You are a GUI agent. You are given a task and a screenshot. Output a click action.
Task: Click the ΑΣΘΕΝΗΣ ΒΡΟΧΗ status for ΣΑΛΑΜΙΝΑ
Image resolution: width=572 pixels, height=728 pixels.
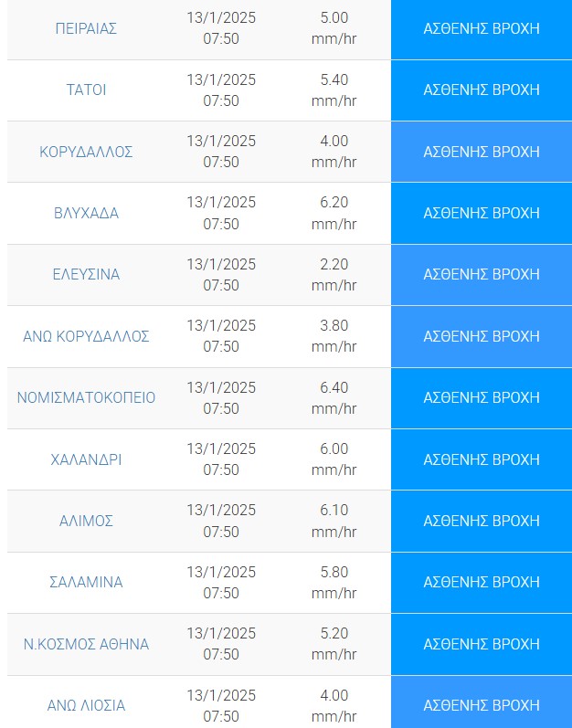(482, 582)
